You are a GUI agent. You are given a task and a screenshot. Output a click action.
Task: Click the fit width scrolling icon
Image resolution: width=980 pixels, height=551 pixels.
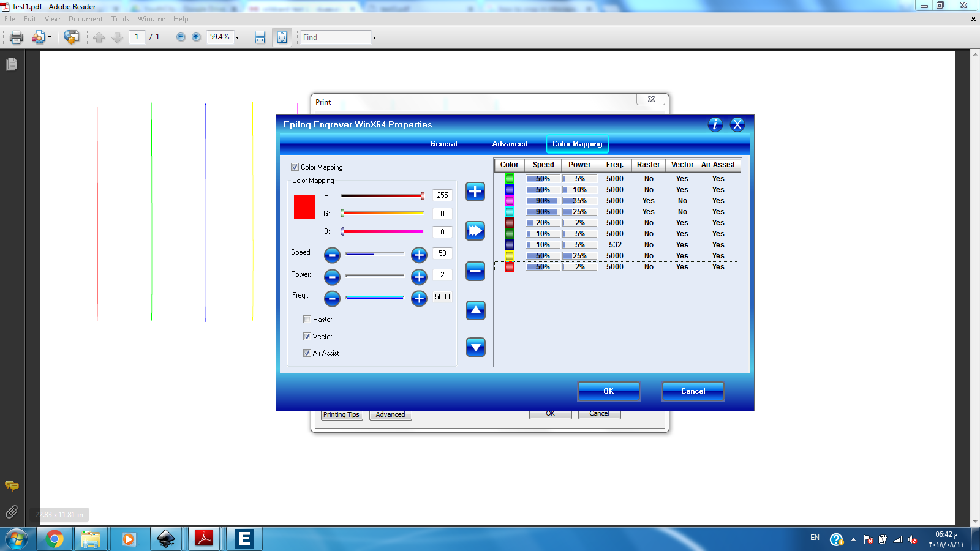click(x=260, y=37)
